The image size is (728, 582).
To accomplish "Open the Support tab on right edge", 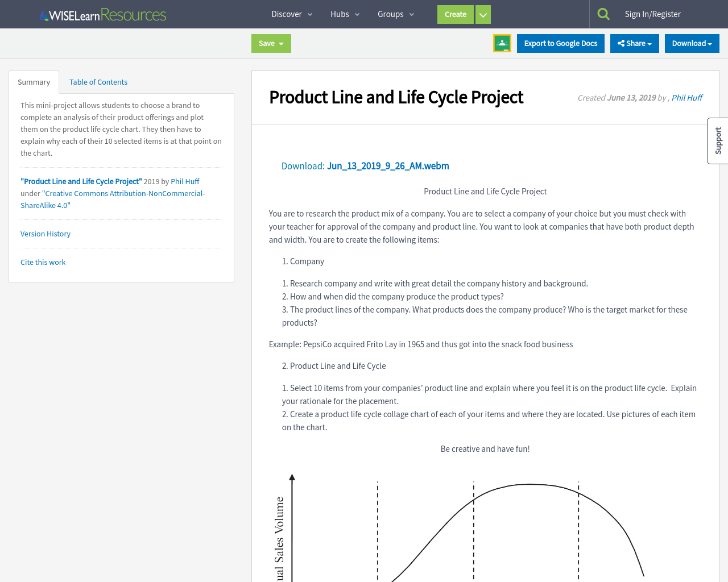I will click(x=717, y=140).
